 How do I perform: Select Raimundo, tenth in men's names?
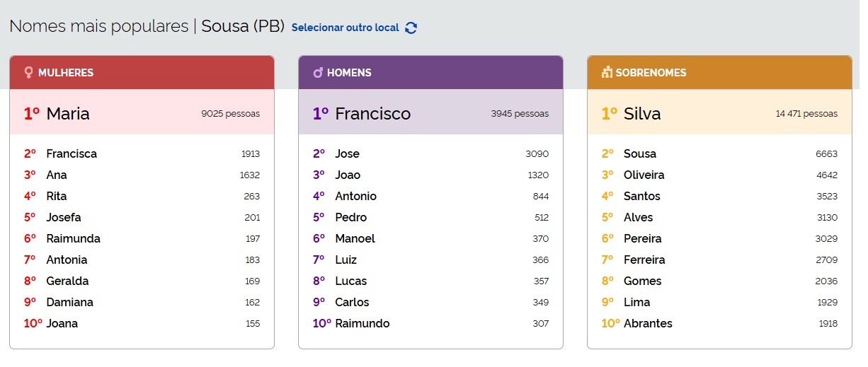click(362, 323)
